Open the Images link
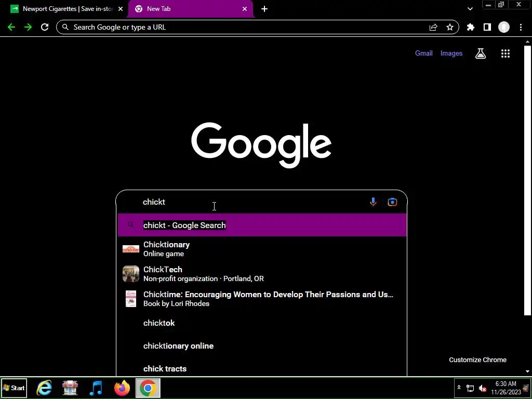 point(451,54)
